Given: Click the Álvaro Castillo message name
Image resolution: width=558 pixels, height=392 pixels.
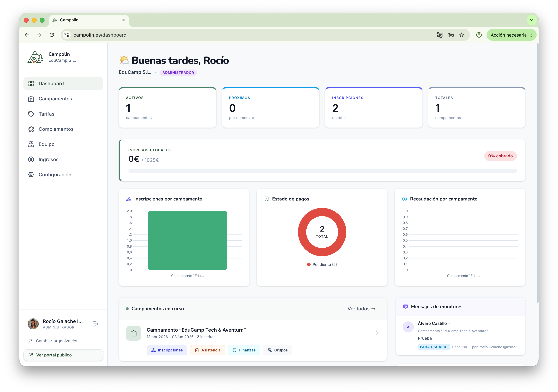Looking at the screenshot, I should (432, 324).
